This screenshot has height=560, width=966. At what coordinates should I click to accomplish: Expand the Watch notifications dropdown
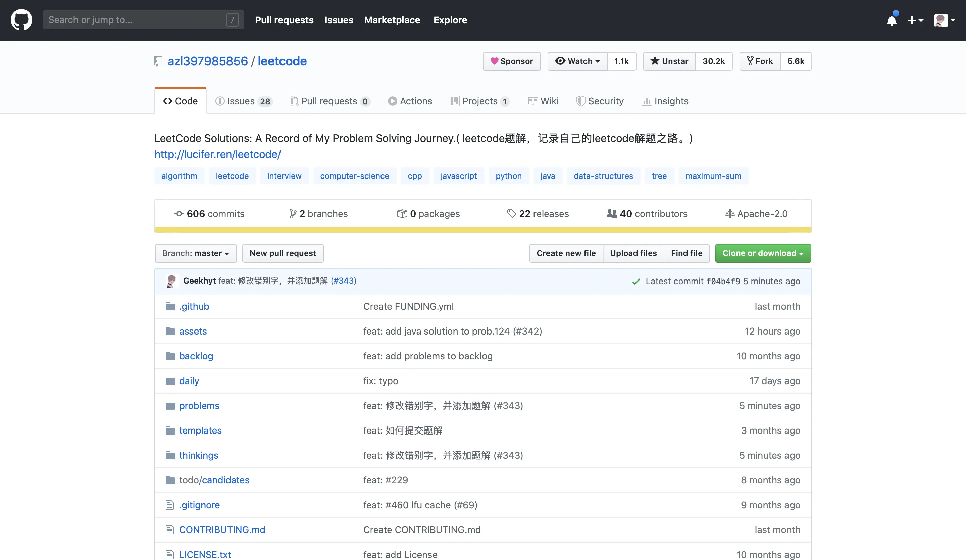(577, 61)
